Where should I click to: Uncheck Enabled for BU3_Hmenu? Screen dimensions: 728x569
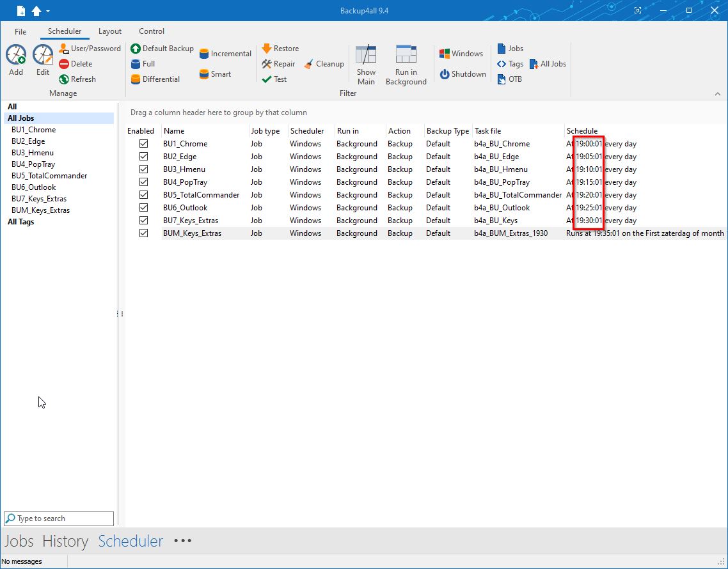(143, 169)
